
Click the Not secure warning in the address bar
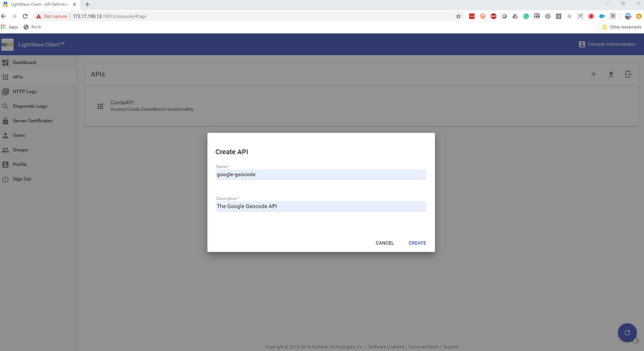[x=51, y=16]
